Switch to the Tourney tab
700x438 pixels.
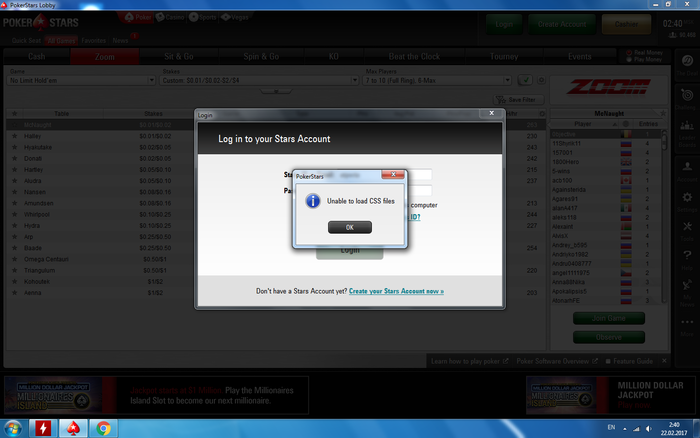pos(504,57)
